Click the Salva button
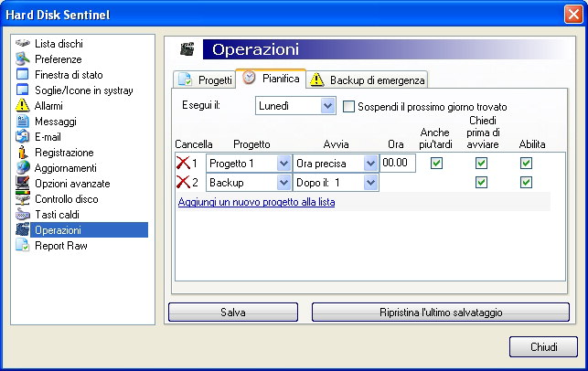This screenshot has width=588, height=371. [x=233, y=313]
